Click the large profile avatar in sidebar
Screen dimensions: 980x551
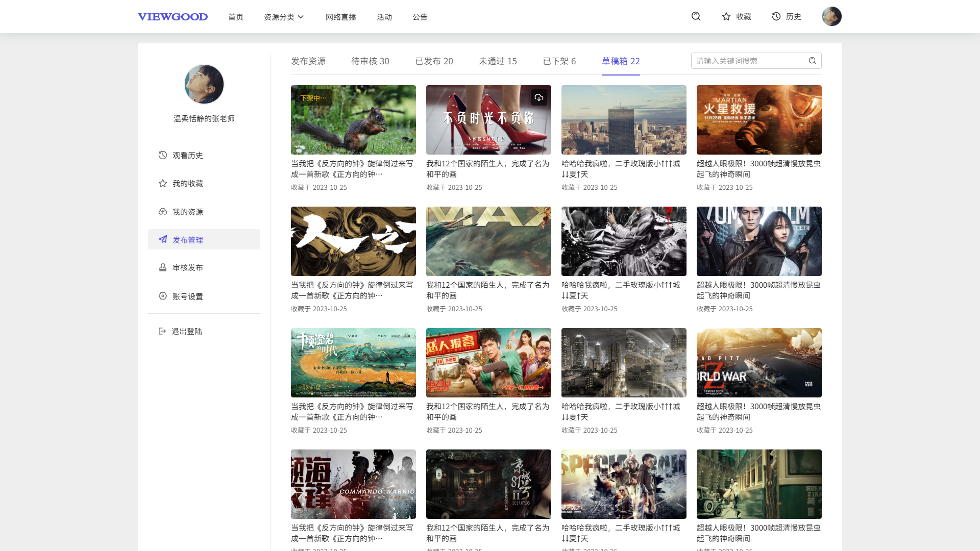click(x=204, y=84)
